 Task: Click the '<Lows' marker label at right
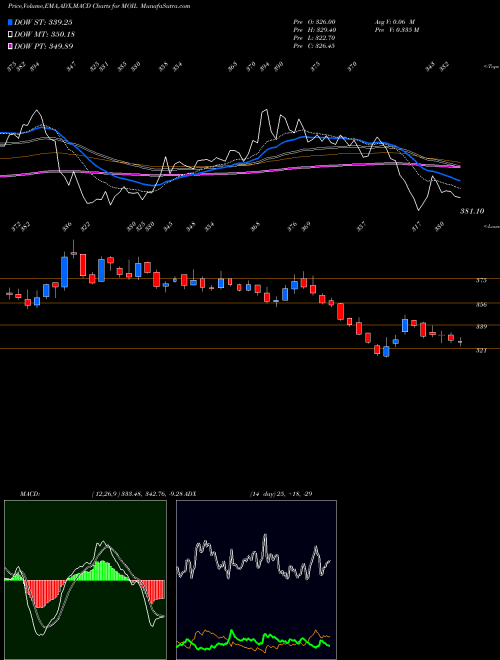[x=491, y=226]
